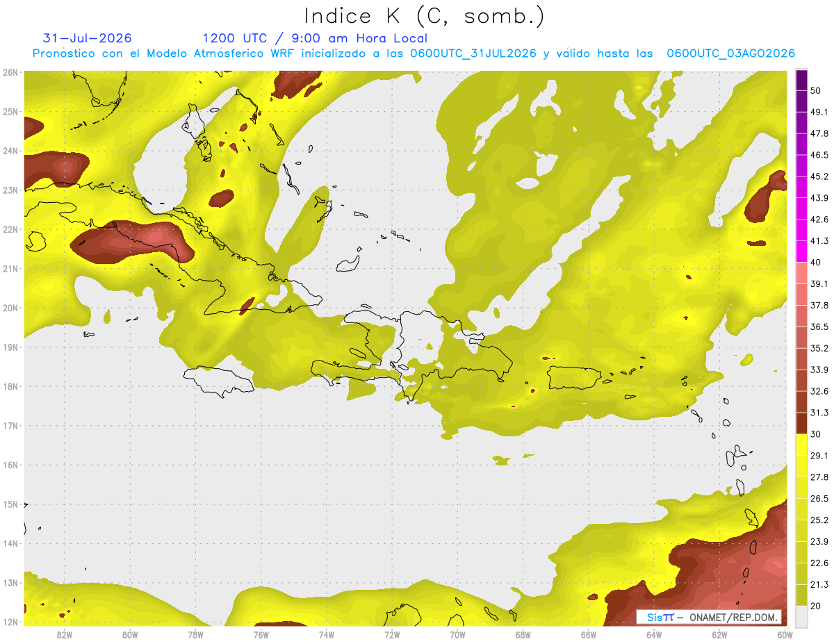This screenshot has width=834, height=644.
Task: Click latitude label "13N"
Action: click(10, 582)
